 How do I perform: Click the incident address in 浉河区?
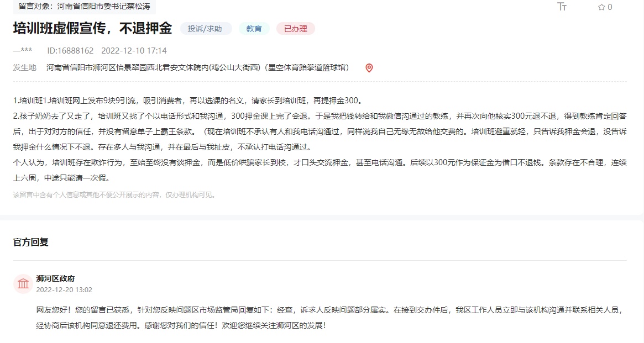point(198,67)
